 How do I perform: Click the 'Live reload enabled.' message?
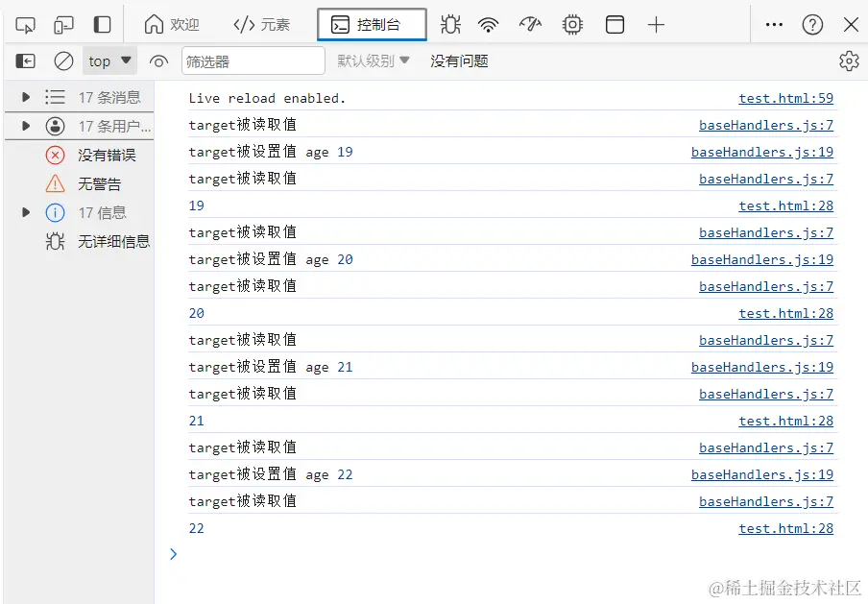(267, 98)
